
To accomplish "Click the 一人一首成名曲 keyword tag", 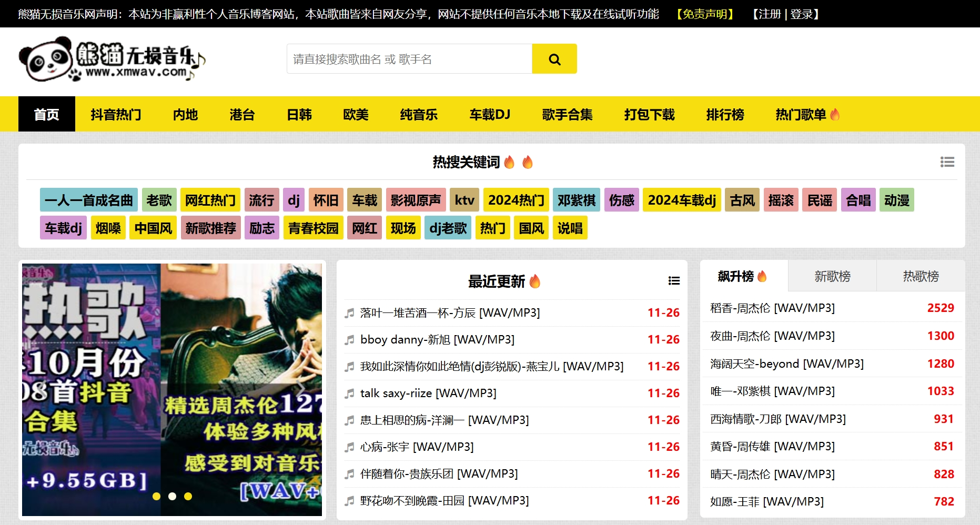I will click(x=88, y=200).
